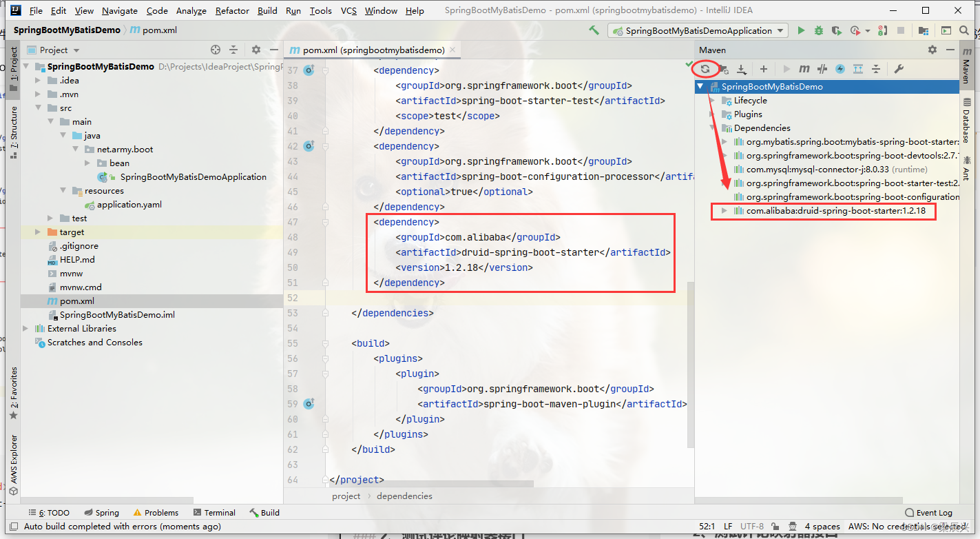Viewport: 980px width, 539px height.
Task: Open the Navigate menu
Action: [x=119, y=11]
